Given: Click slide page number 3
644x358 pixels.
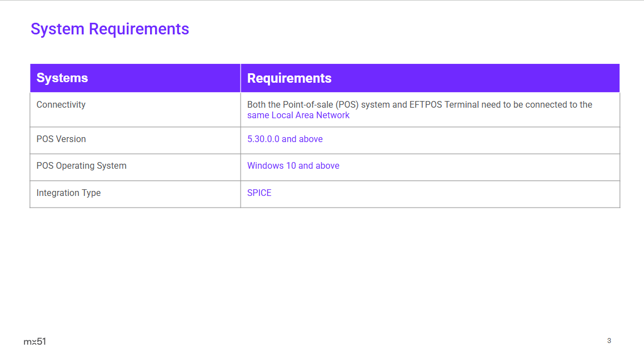Looking at the screenshot, I should (x=609, y=341).
